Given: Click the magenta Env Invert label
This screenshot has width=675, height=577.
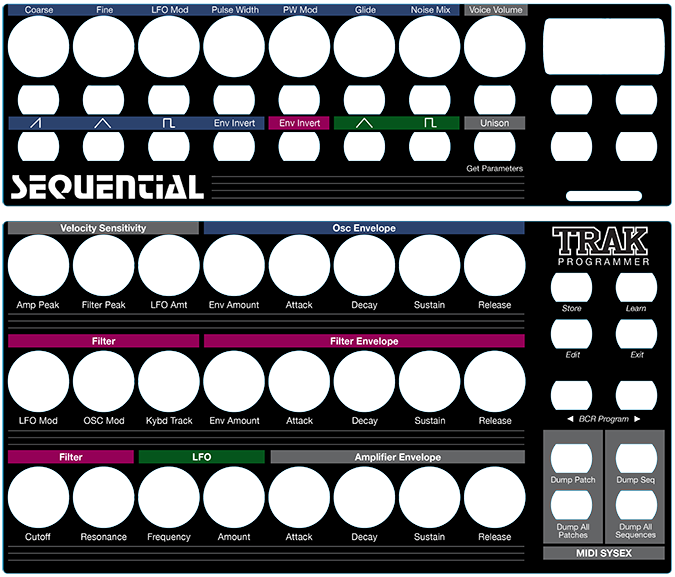Looking at the screenshot, I should [x=299, y=123].
